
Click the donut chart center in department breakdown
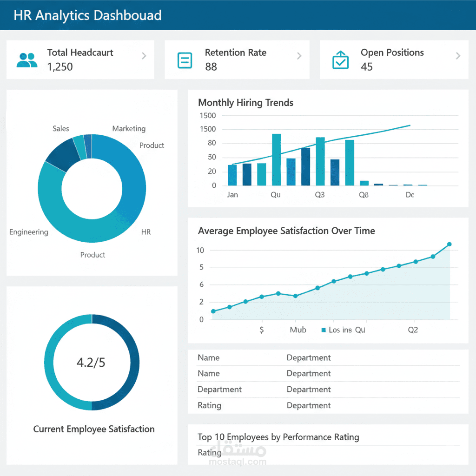pos(92,188)
